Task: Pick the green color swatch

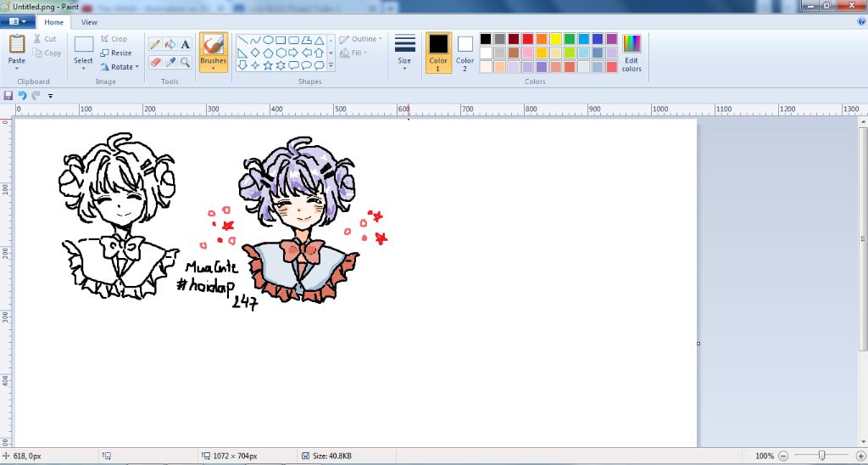Action: pos(570,39)
